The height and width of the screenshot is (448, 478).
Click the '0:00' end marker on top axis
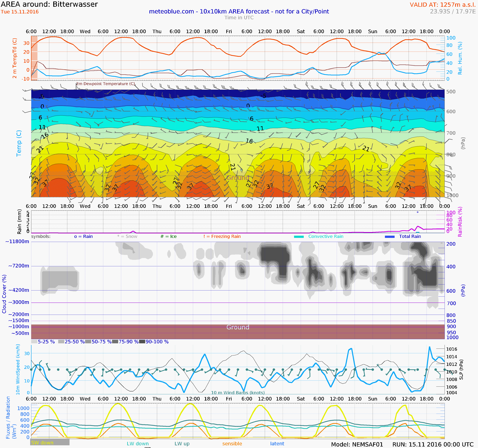coord(445,32)
